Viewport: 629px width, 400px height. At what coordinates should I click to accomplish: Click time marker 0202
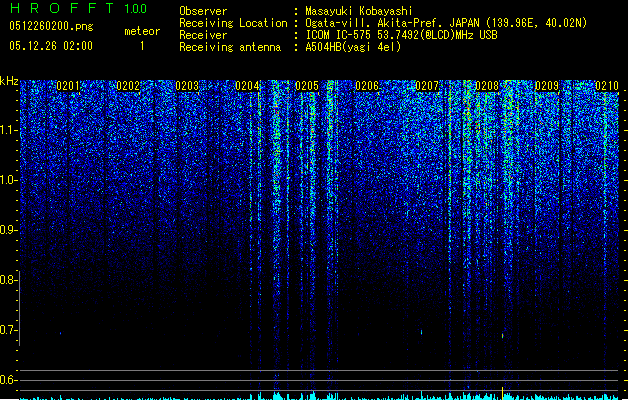(x=128, y=86)
